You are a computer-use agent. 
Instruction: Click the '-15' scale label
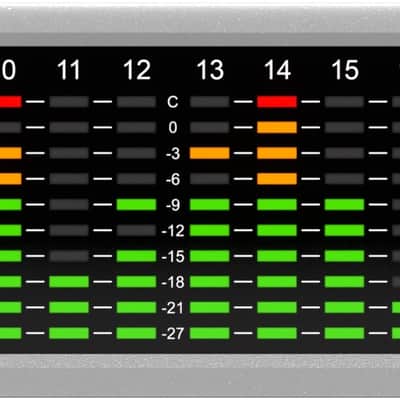[x=173, y=256]
